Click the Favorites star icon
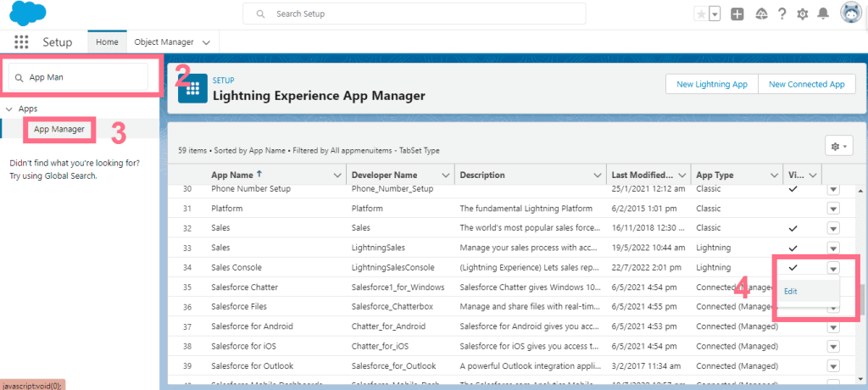Screen dimensions: 868x390 700,14
